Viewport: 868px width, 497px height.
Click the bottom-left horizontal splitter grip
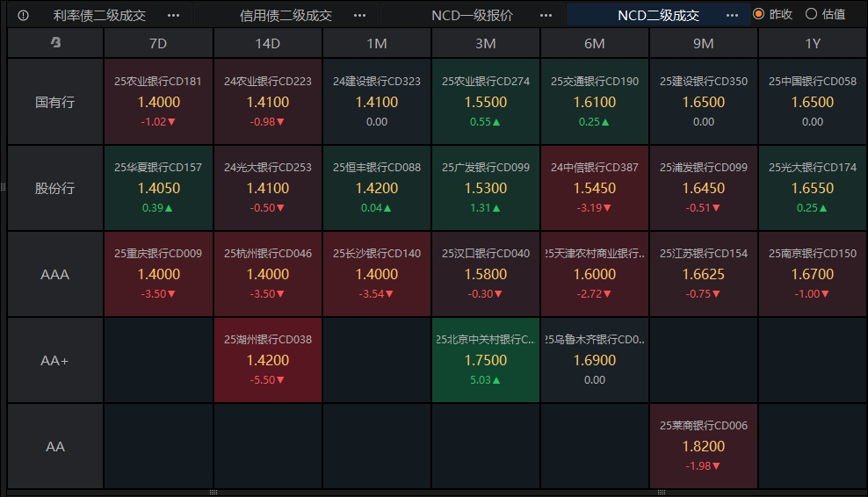[x=213, y=492]
